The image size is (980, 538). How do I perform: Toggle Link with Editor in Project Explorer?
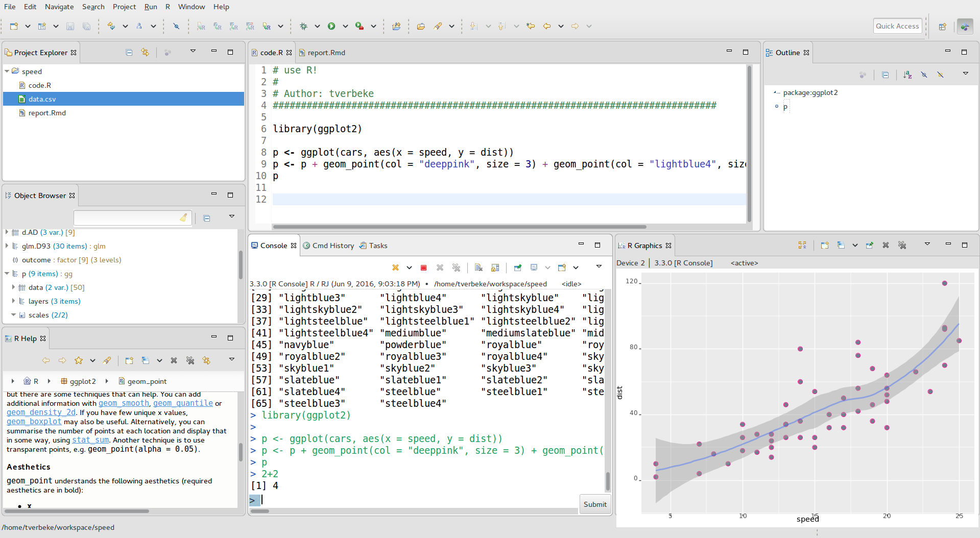tap(145, 52)
